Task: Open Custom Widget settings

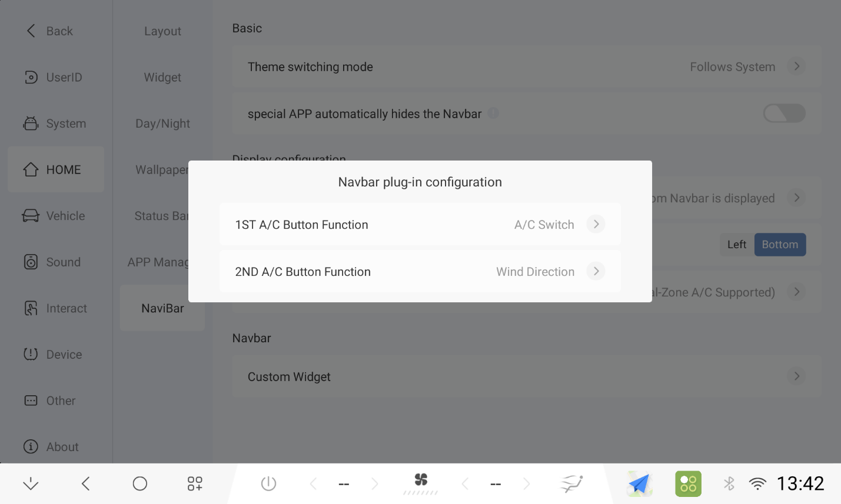Action: point(526,376)
